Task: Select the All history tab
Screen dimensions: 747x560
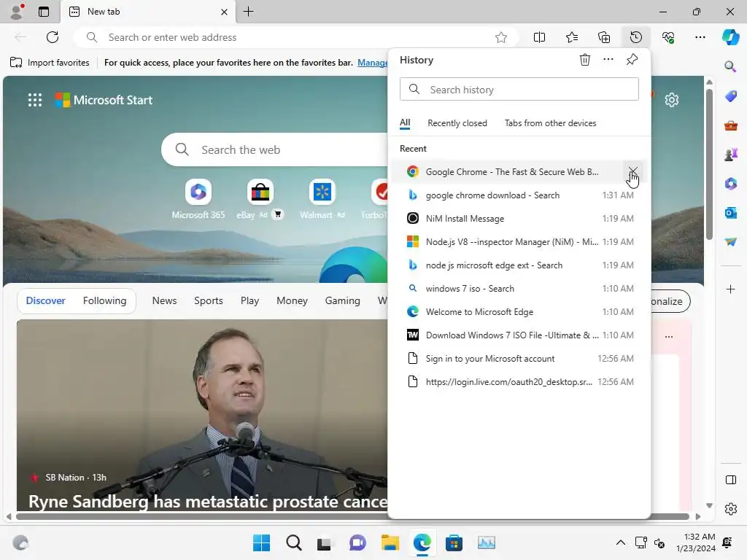Action: pyautogui.click(x=405, y=122)
